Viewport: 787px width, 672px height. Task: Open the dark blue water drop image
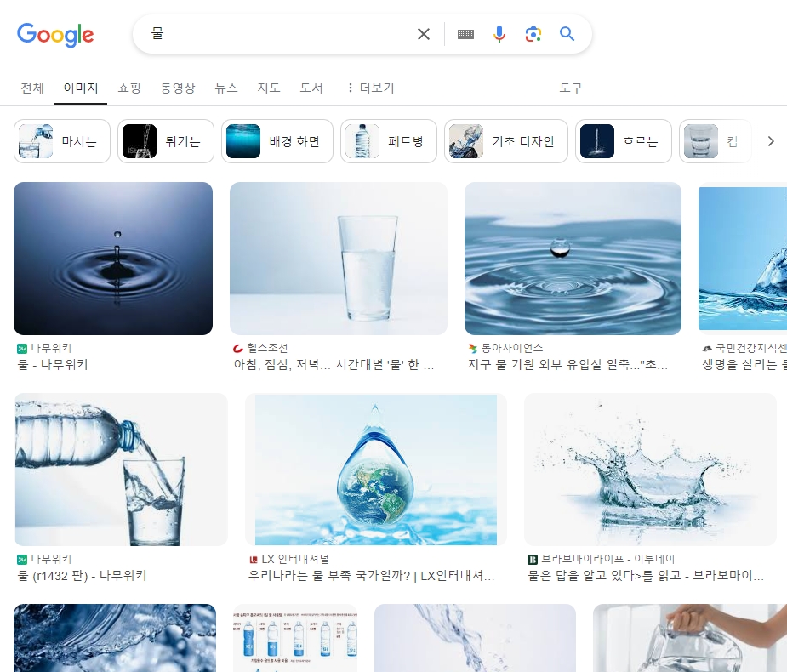tap(113, 259)
